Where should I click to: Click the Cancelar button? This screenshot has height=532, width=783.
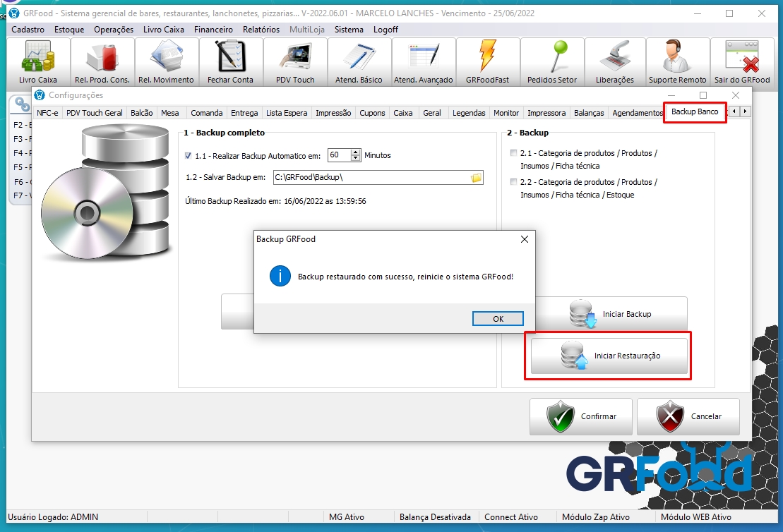[688, 416]
